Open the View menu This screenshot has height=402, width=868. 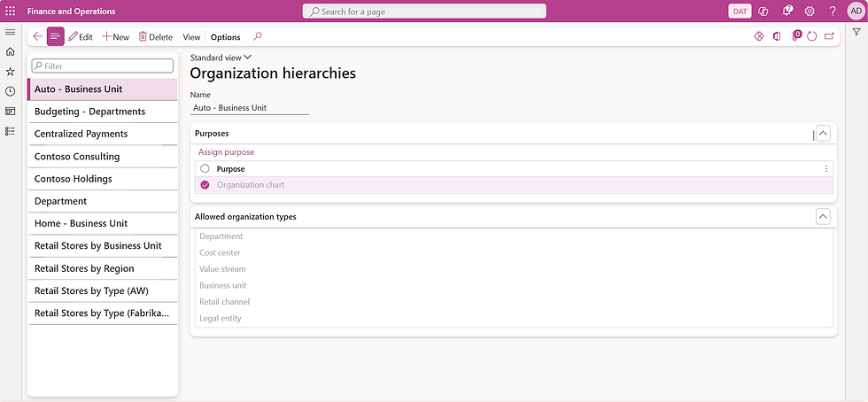tap(191, 37)
